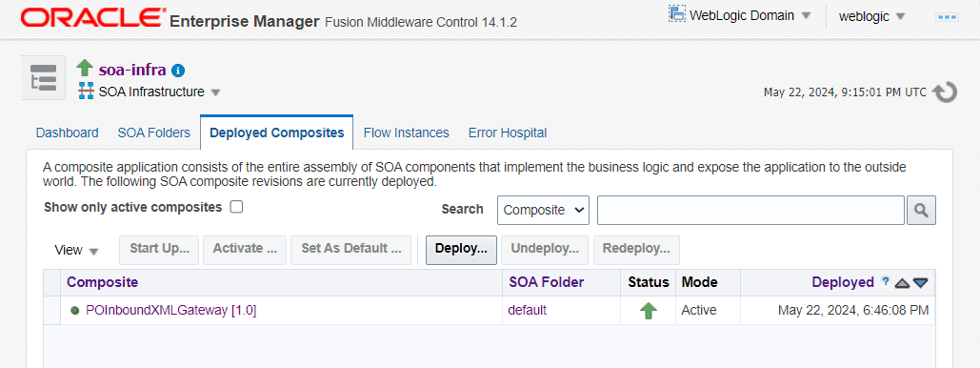Enable Show only active composites checkbox

236,207
